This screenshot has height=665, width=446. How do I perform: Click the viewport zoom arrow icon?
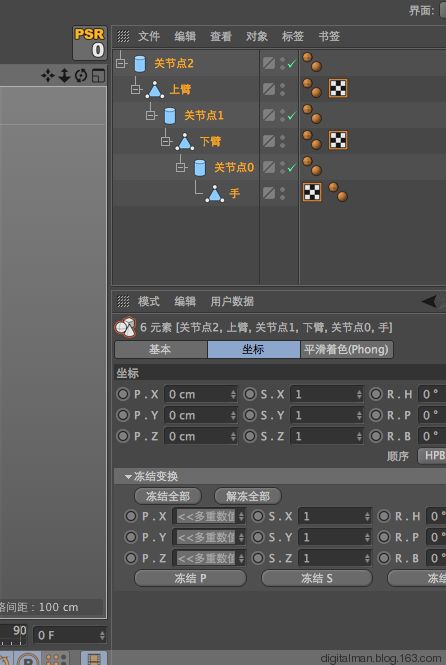click(64, 76)
